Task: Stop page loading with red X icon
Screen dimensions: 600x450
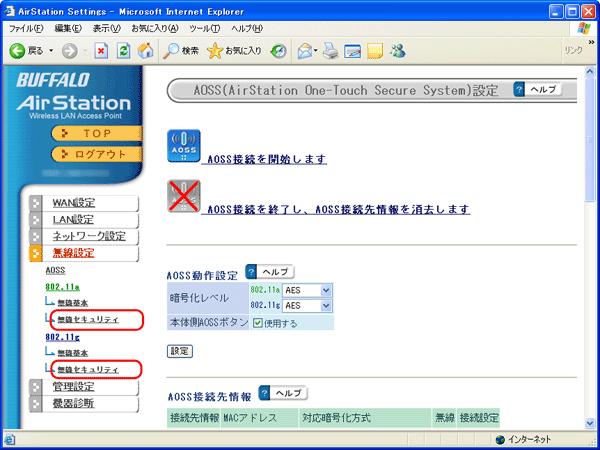Action: click(x=101, y=51)
